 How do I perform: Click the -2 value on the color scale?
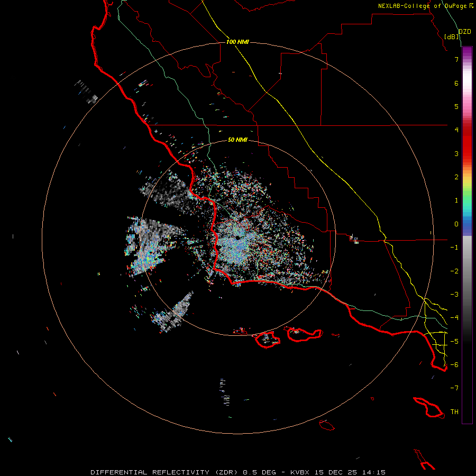coord(454,271)
